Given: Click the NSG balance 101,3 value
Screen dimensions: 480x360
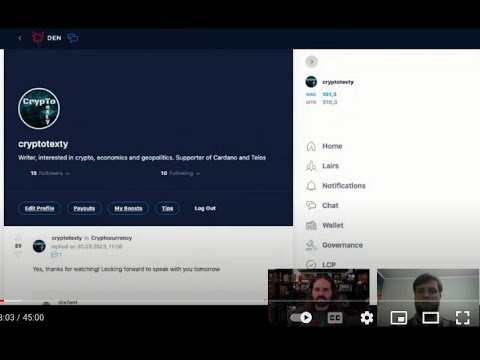Looking at the screenshot, I should 329,94.
